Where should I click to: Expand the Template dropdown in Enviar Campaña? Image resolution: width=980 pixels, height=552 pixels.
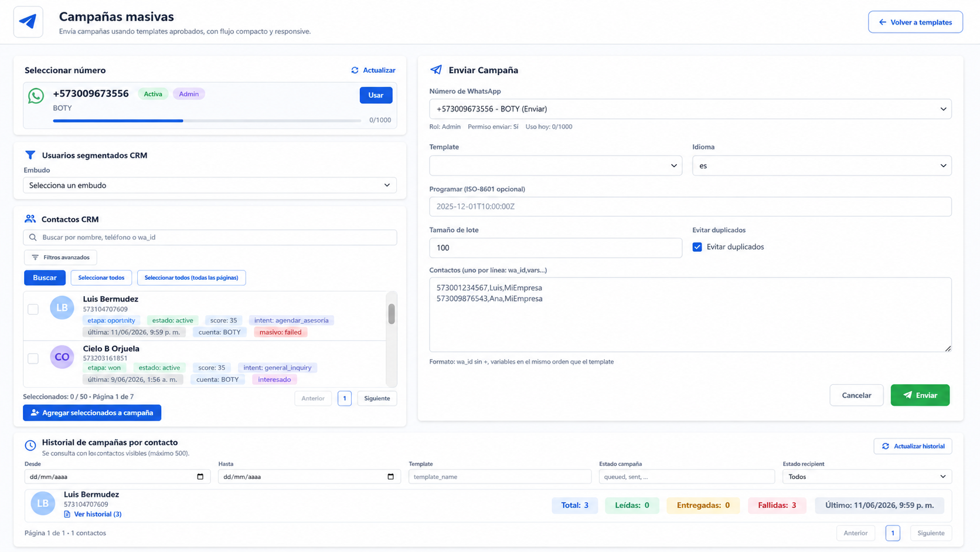(x=556, y=165)
